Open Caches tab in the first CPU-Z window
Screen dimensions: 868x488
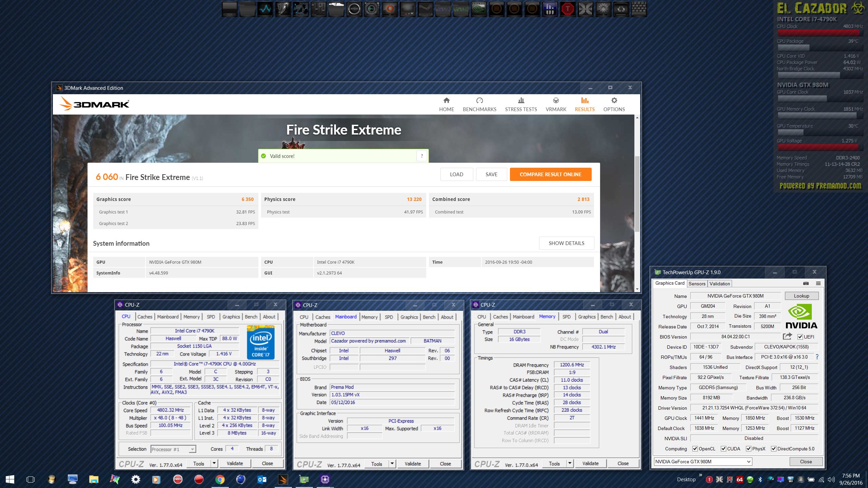click(x=145, y=317)
